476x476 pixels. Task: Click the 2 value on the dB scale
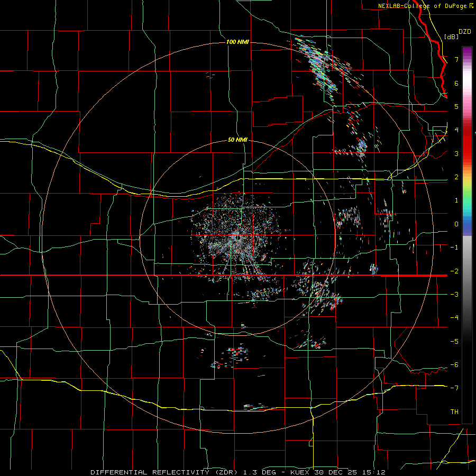456,177
